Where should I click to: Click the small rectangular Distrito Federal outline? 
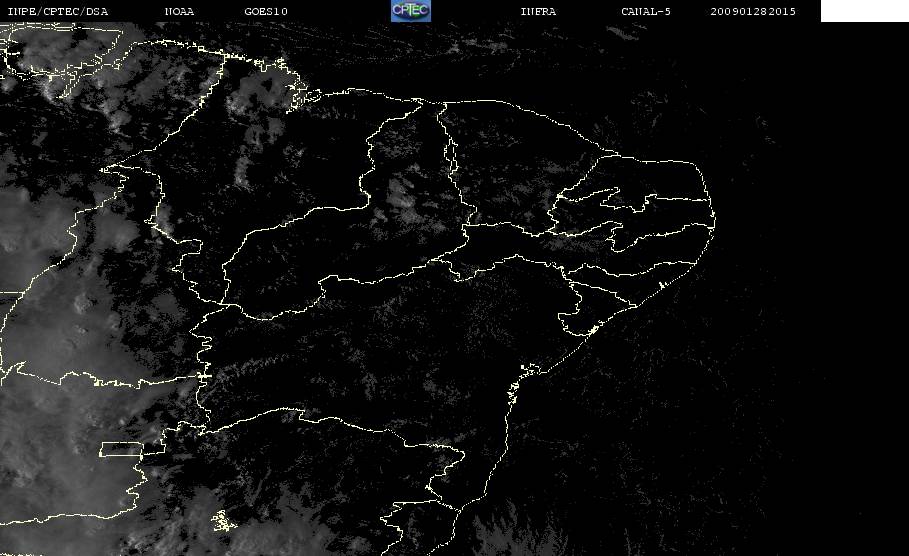pos(121,449)
